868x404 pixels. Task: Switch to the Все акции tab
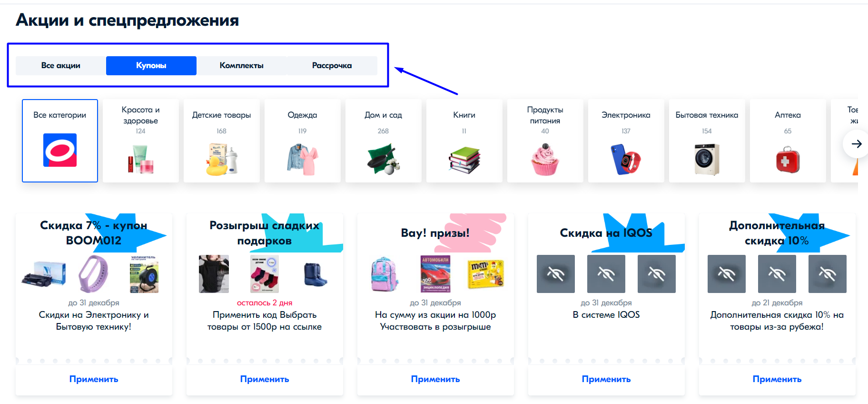click(x=61, y=66)
